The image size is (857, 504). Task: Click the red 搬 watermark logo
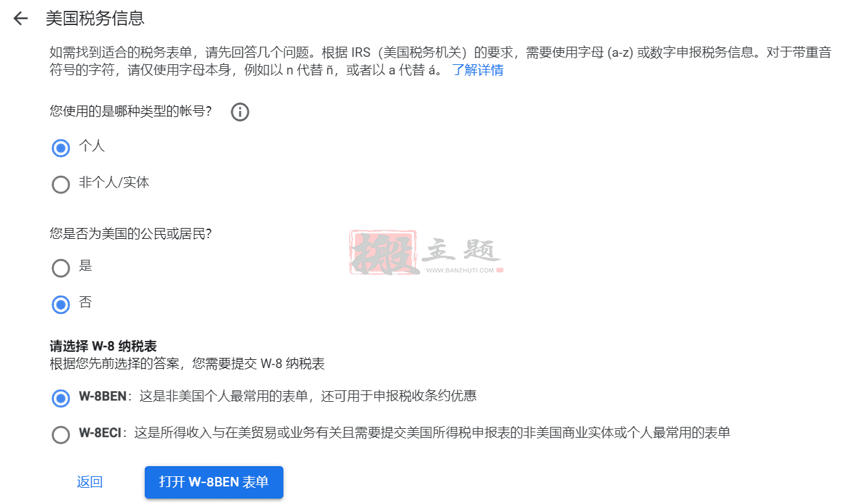coord(382,252)
